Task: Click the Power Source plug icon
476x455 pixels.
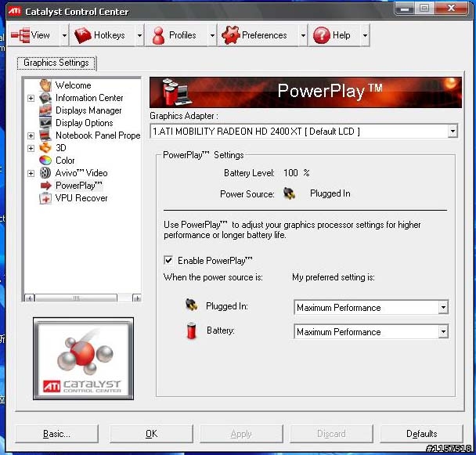Action: tap(289, 193)
